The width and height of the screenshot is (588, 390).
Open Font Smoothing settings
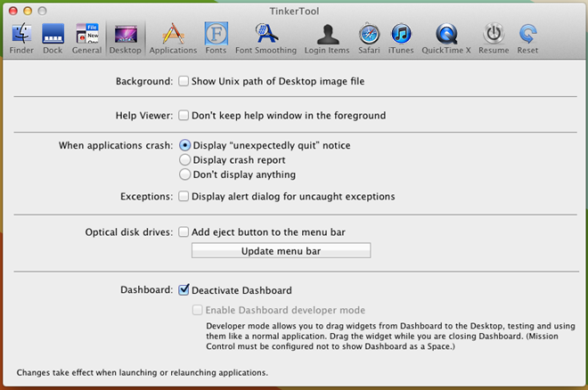[x=265, y=38]
